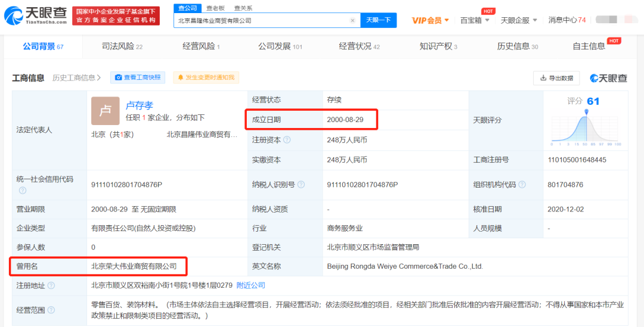Click truncated 北京昌隆伟业商贸有… company link
This screenshot has height=327, width=644.
[x=202, y=134]
